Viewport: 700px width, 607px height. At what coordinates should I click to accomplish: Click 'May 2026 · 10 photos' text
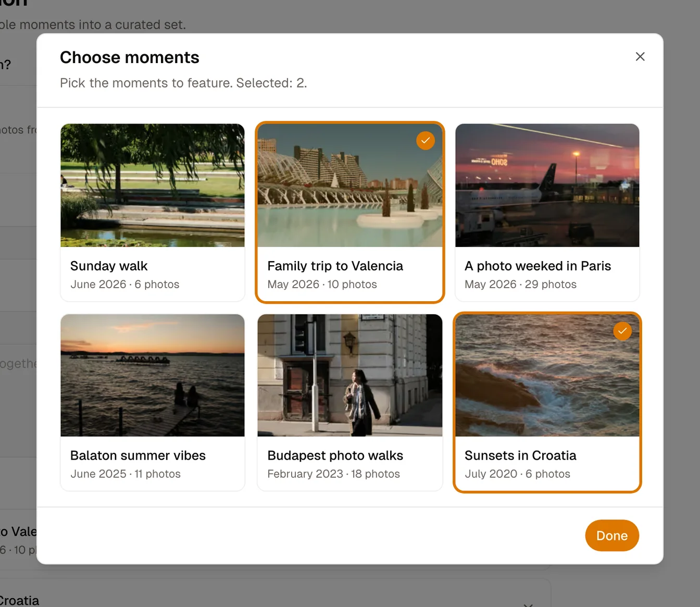pyautogui.click(x=322, y=284)
